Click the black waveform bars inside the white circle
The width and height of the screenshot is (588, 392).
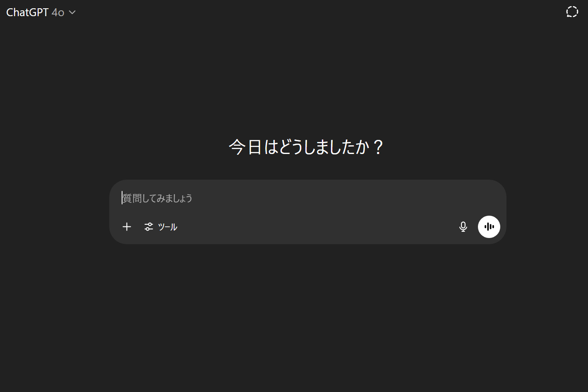click(489, 227)
